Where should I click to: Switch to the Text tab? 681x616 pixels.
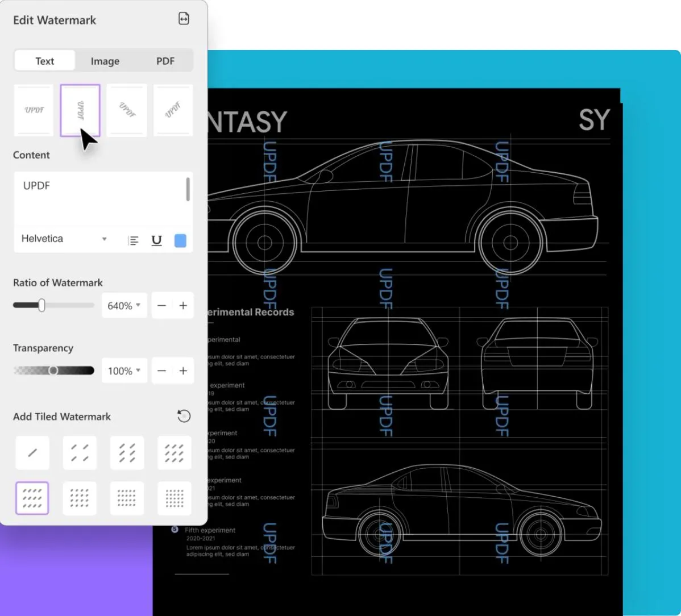[x=45, y=61]
